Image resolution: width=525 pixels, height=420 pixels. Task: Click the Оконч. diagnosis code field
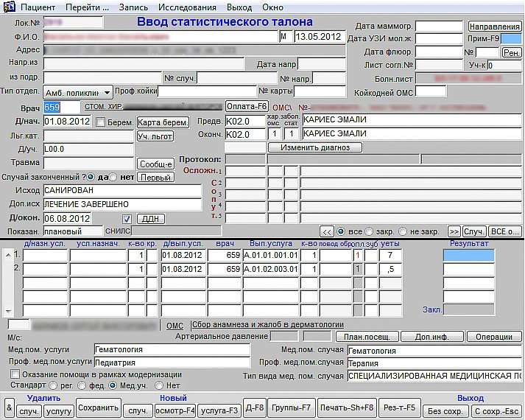(245, 135)
